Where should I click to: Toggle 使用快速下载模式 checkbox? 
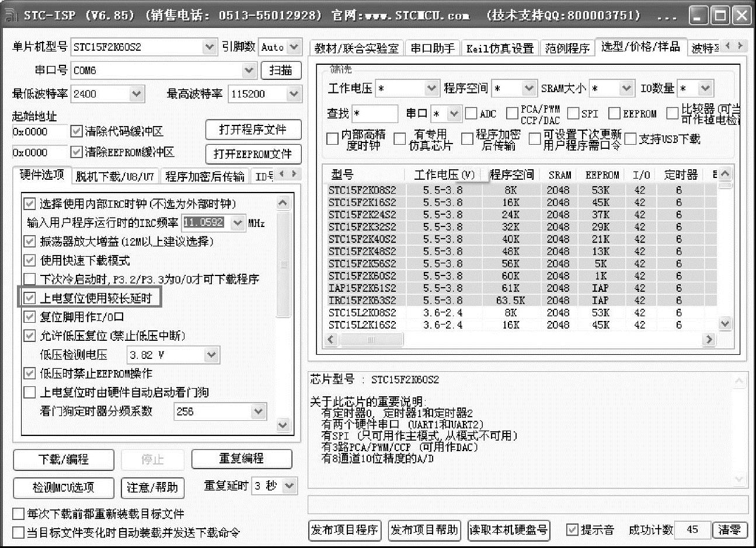(29, 260)
